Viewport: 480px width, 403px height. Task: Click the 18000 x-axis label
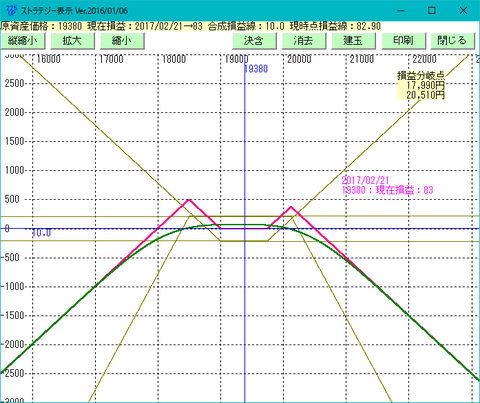[174, 59]
